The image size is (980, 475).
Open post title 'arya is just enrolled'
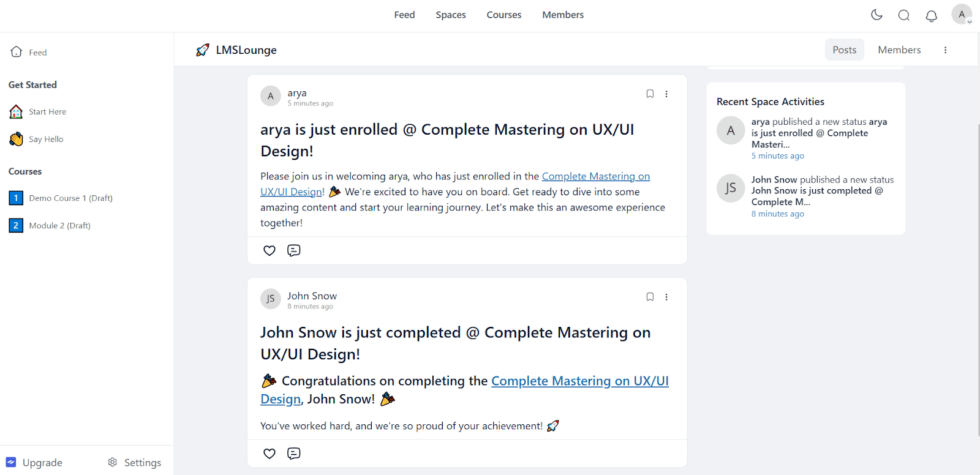pos(447,140)
